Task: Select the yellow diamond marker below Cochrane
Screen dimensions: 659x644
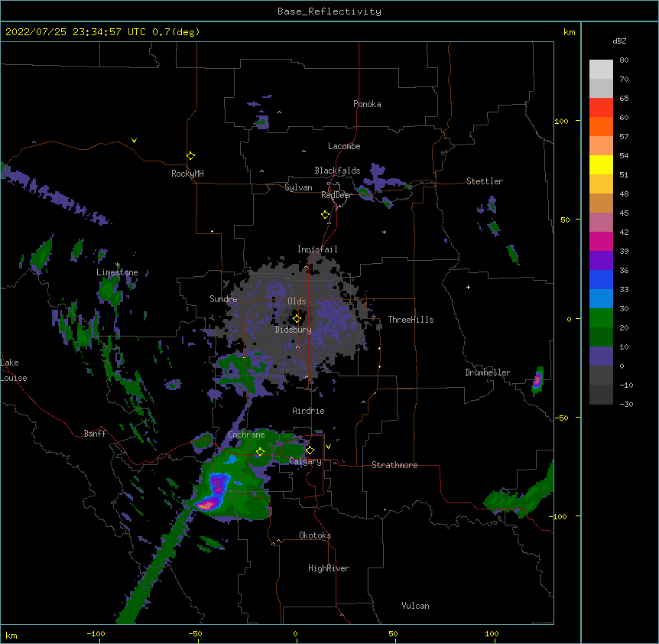Action: (260, 451)
